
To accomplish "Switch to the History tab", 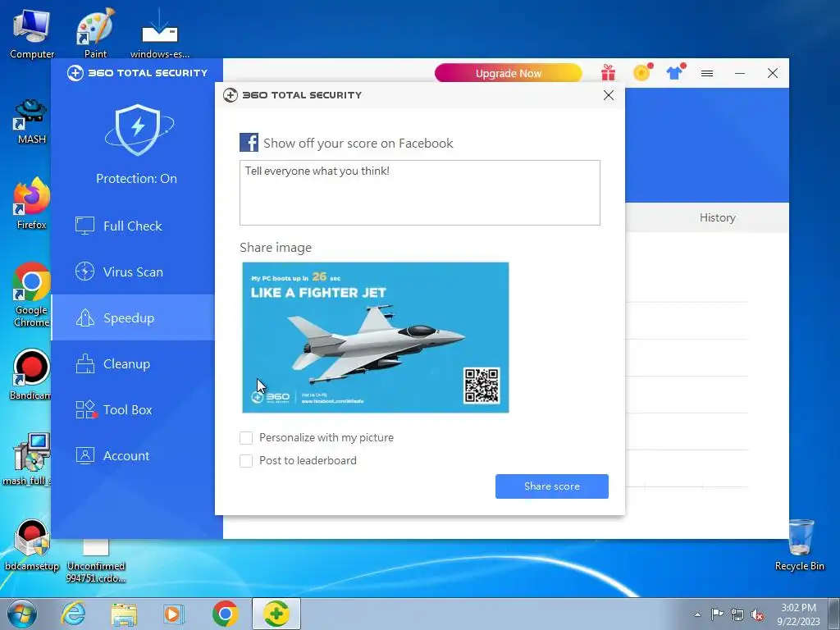I will pos(717,217).
